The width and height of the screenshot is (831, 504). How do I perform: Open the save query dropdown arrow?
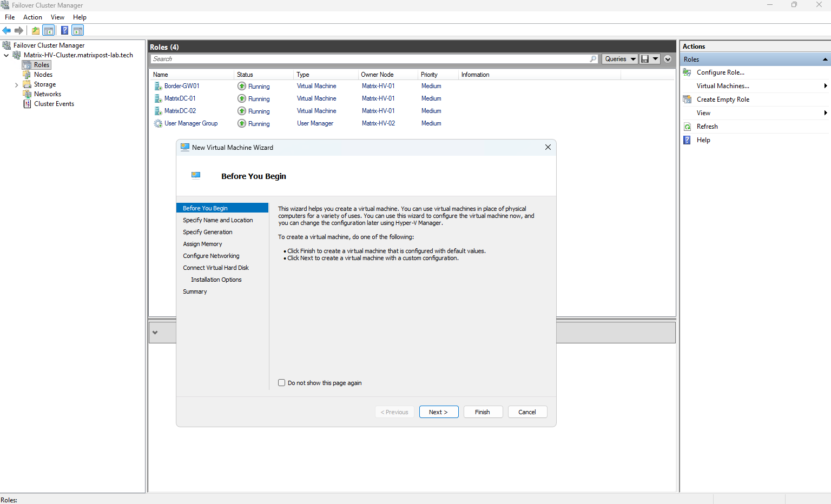(x=655, y=59)
